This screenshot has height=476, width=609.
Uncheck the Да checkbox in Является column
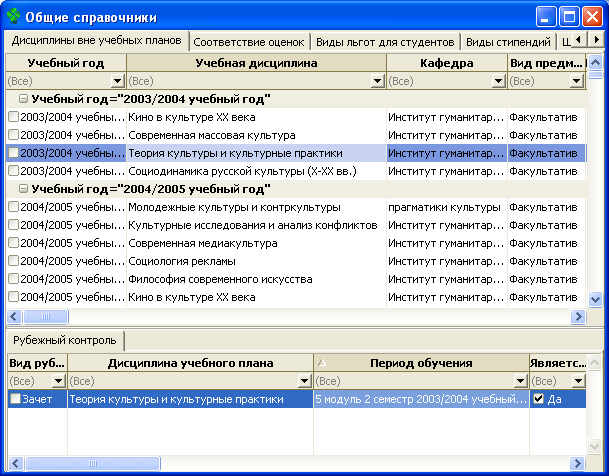(538, 399)
